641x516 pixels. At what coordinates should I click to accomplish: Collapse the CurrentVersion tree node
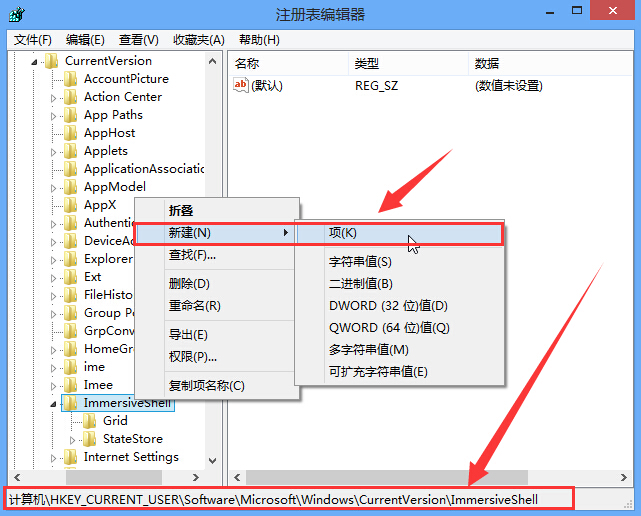tap(35, 61)
